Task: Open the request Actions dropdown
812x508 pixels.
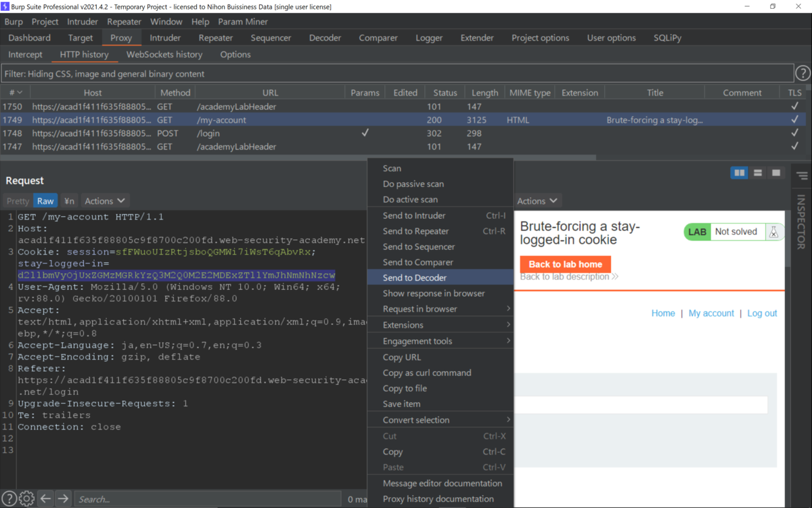Action: [105, 201]
